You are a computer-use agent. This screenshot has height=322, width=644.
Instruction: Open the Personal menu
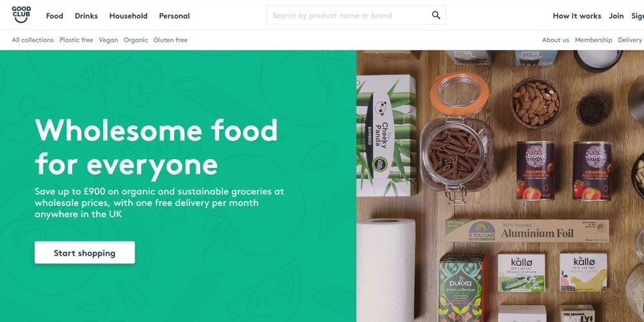(174, 16)
